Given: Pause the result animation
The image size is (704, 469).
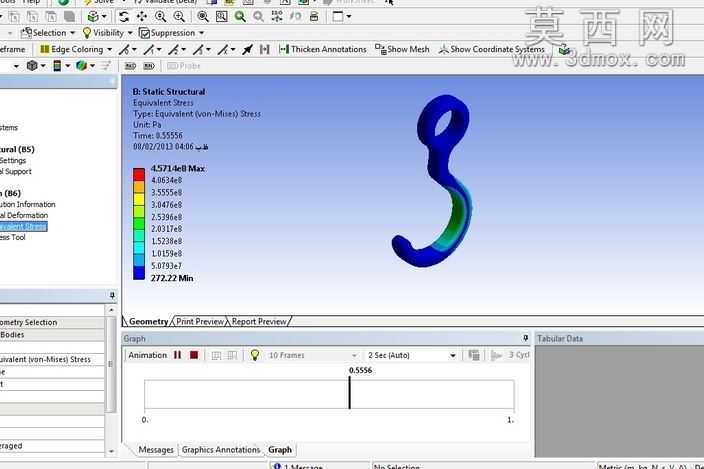Looking at the screenshot, I should [178, 355].
